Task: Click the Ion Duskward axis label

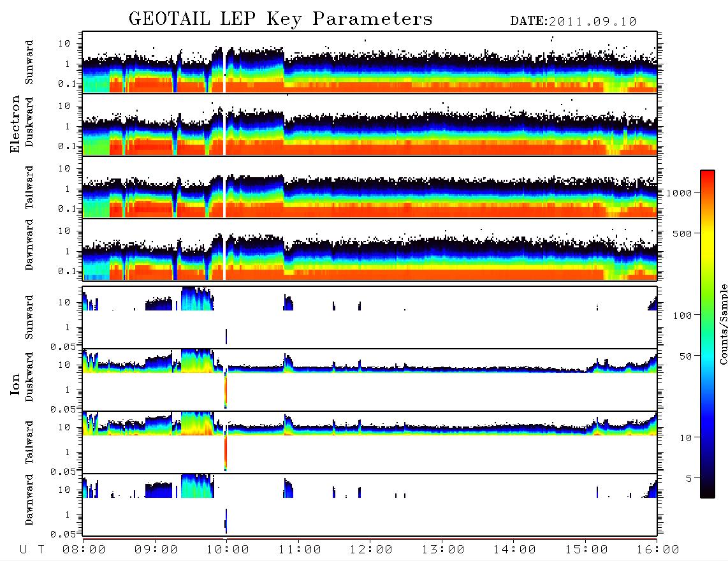Action: [x=29, y=377]
